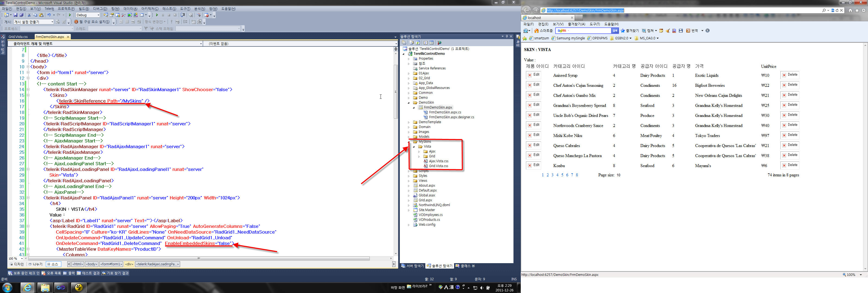This screenshot has height=293, width=868.
Task: Click Edit button for Aniseed Syrup row
Action: 533,75
